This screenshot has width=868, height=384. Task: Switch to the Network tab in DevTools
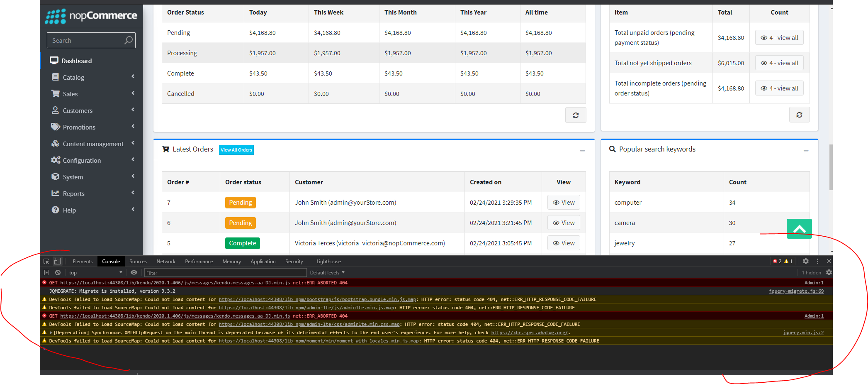click(165, 261)
